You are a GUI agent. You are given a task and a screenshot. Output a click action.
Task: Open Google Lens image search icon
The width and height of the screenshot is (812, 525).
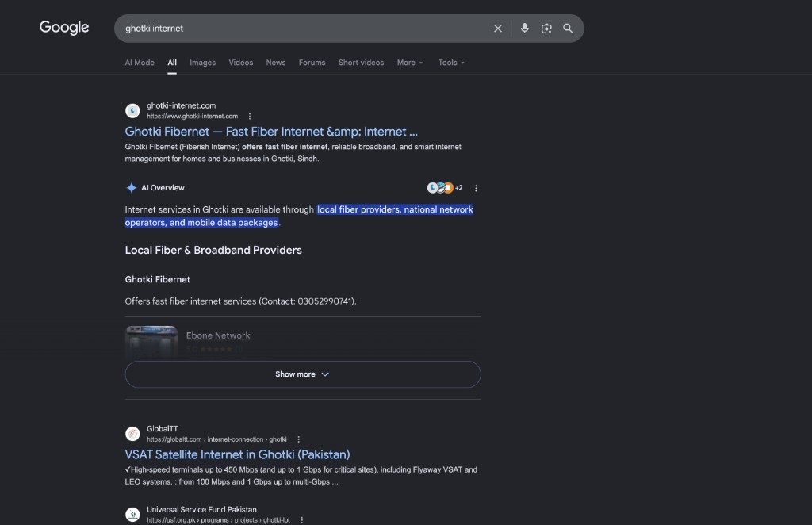tap(546, 29)
